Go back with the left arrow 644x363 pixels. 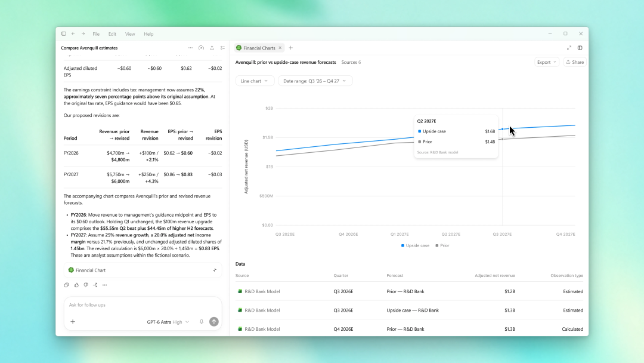pyautogui.click(x=73, y=33)
